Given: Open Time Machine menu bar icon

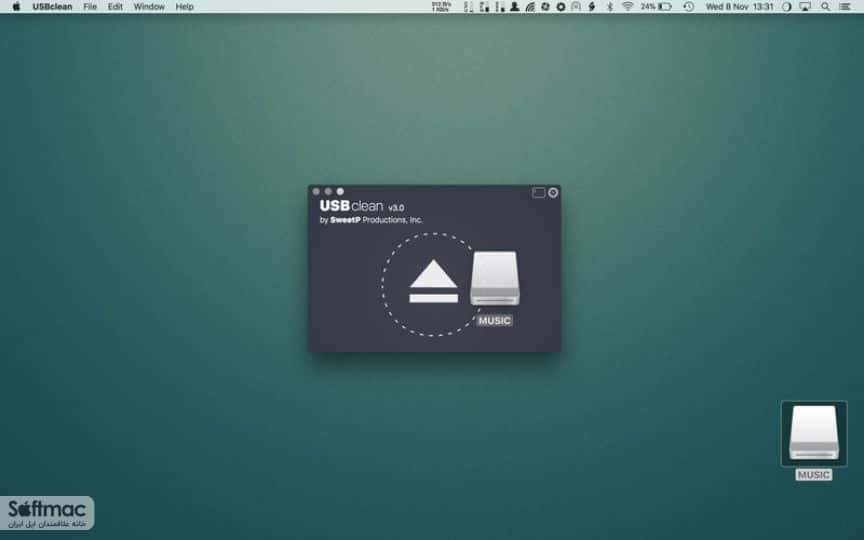Looking at the screenshot, I should click(688, 7).
